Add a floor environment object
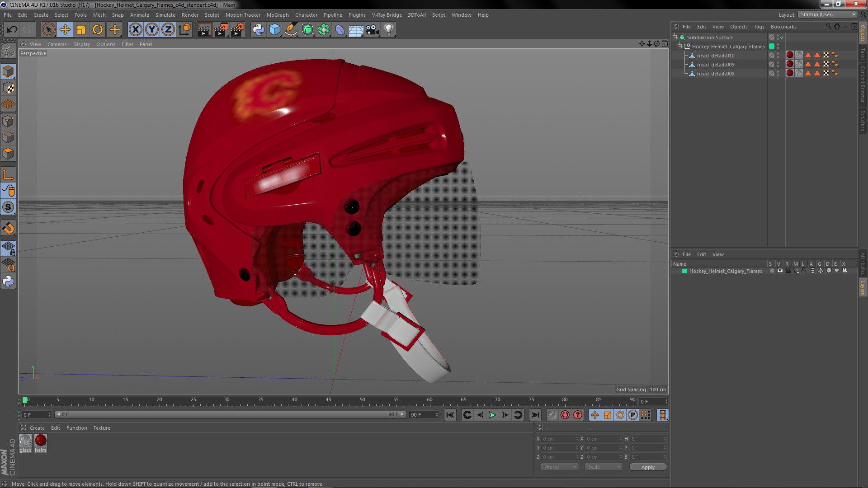This screenshot has height=488, width=868. 356,30
